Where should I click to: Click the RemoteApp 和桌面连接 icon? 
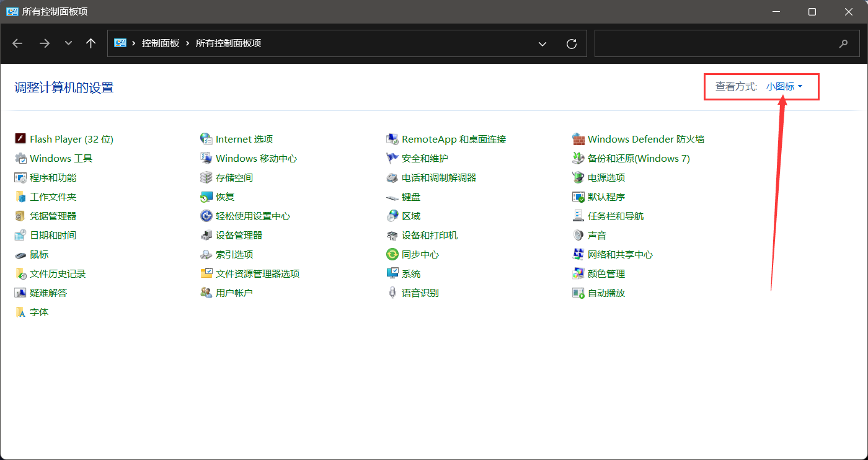tap(392, 139)
